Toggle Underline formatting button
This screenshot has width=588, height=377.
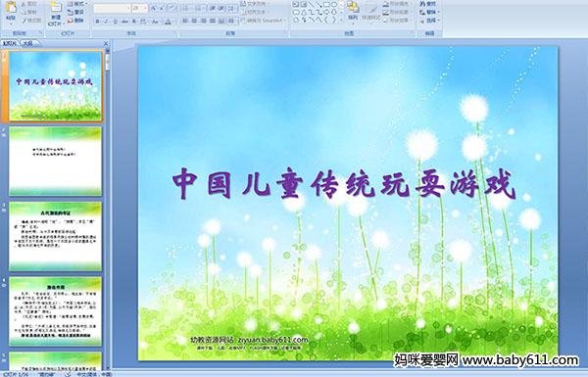click(115, 22)
